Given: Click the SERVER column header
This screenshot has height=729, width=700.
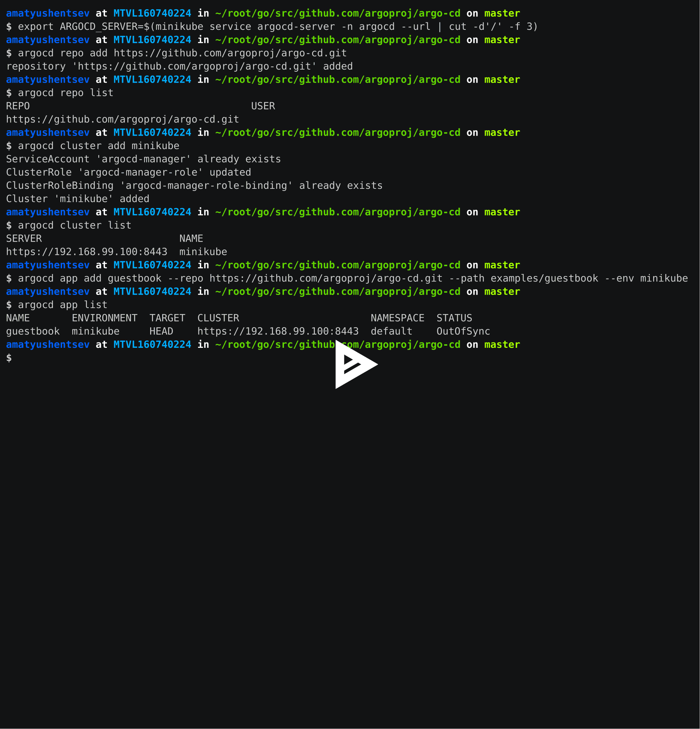Looking at the screenshot, I should point(24,239).
